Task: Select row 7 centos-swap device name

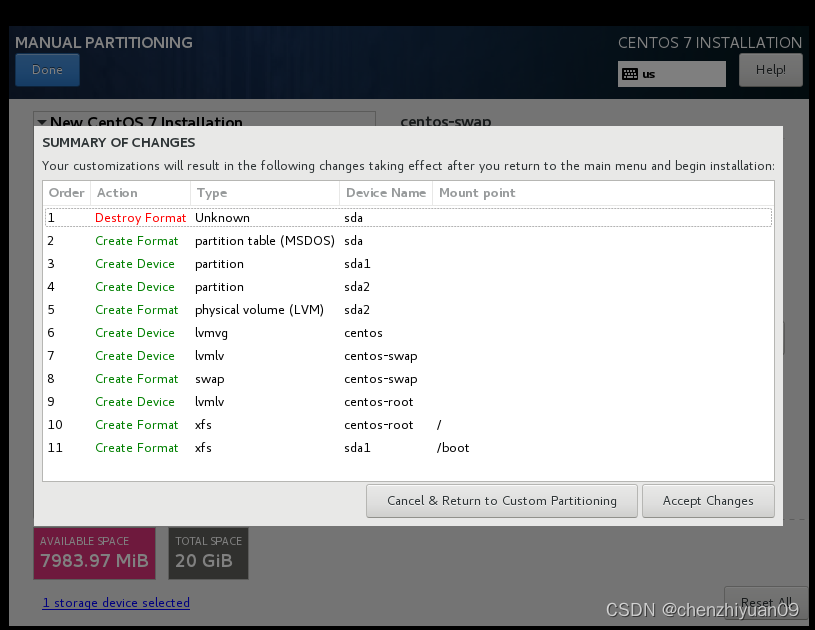Action: pyautogui.click(x=380, y=356)
